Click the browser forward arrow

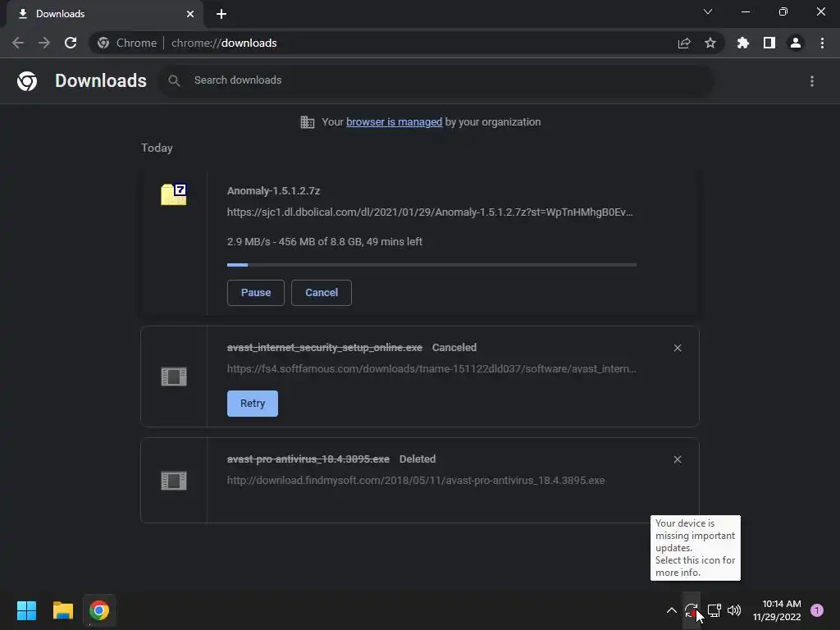44,43
